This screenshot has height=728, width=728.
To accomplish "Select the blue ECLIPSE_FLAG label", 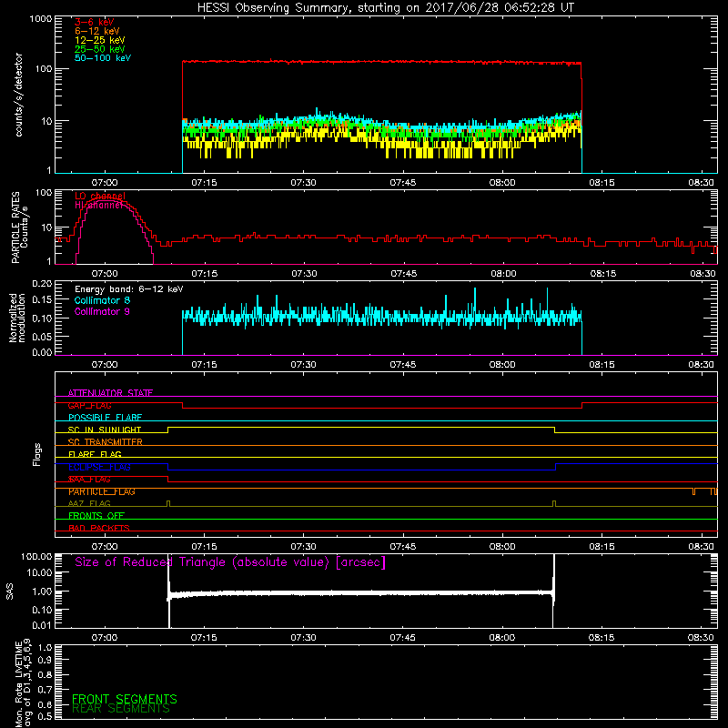I will pyautogui.click(x=99, y=467).
